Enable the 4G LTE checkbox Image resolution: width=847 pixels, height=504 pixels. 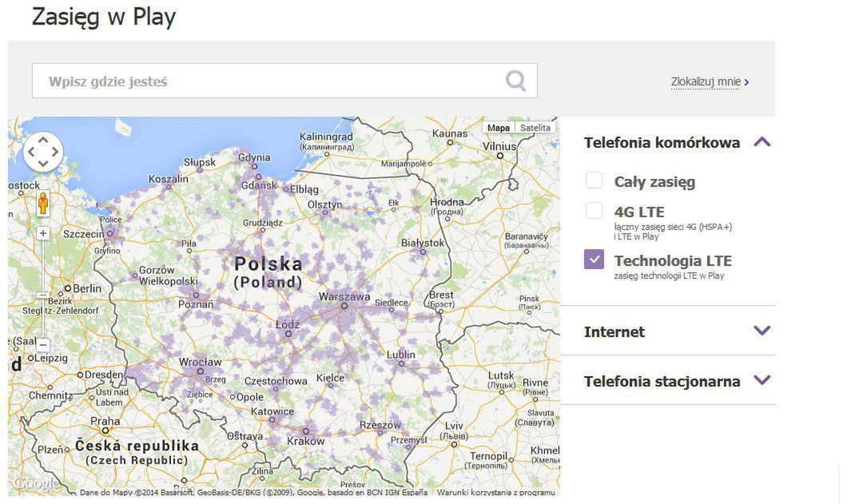[x=594, y=210]
